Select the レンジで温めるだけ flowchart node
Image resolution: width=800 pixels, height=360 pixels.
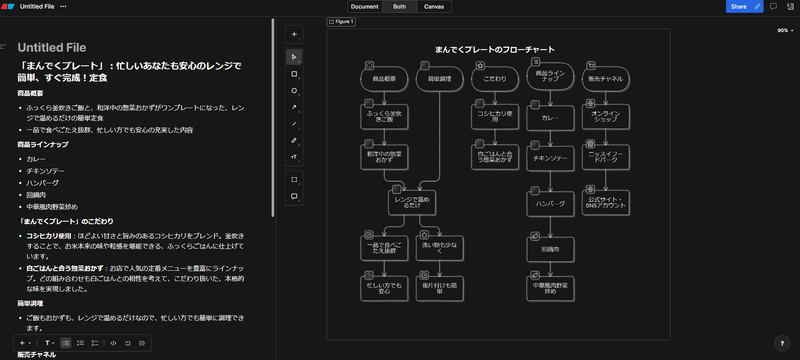coord(412,202)
